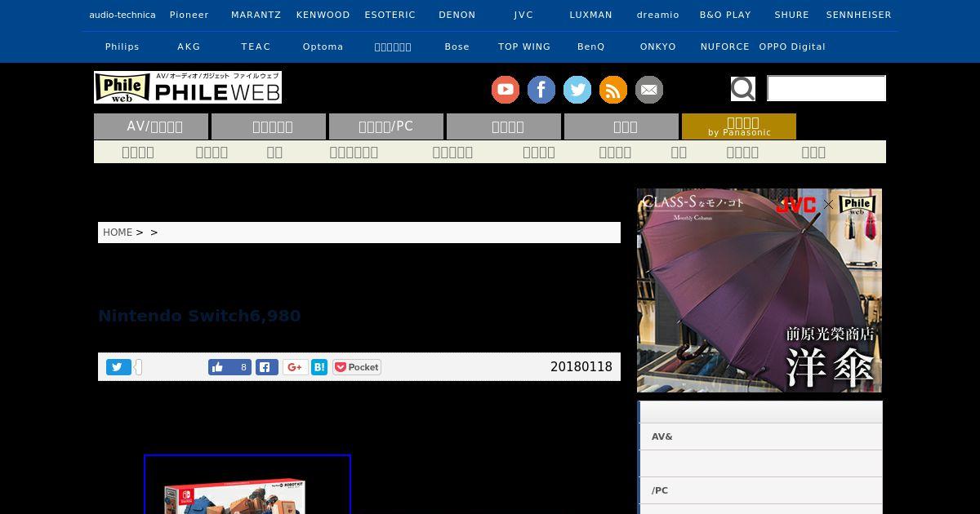Open TOP WING brand link

coord(524,47)
